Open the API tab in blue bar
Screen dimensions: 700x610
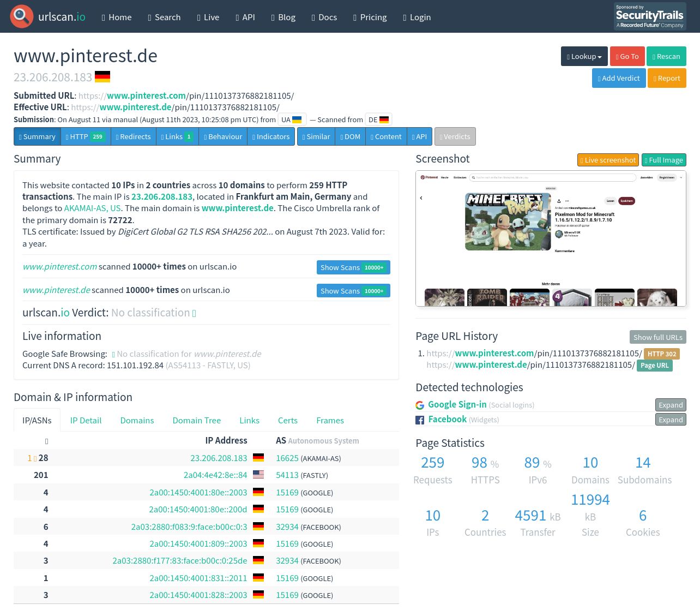pos(420,136)
